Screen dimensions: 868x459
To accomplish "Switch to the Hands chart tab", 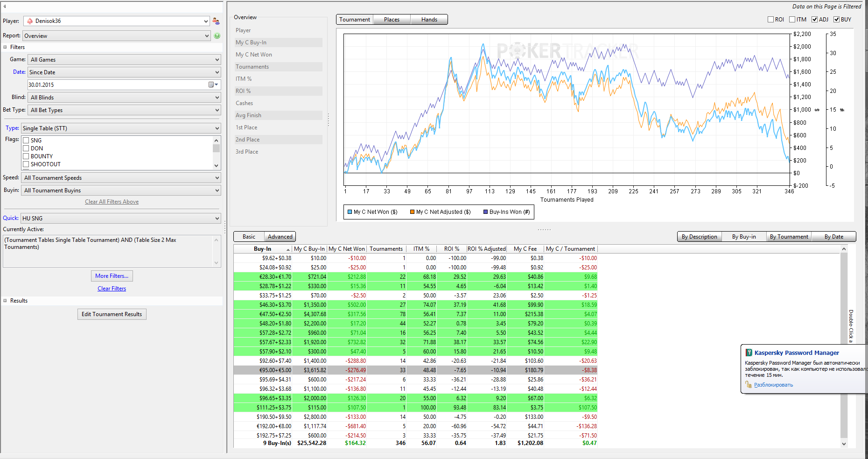I will coord(429,20).
